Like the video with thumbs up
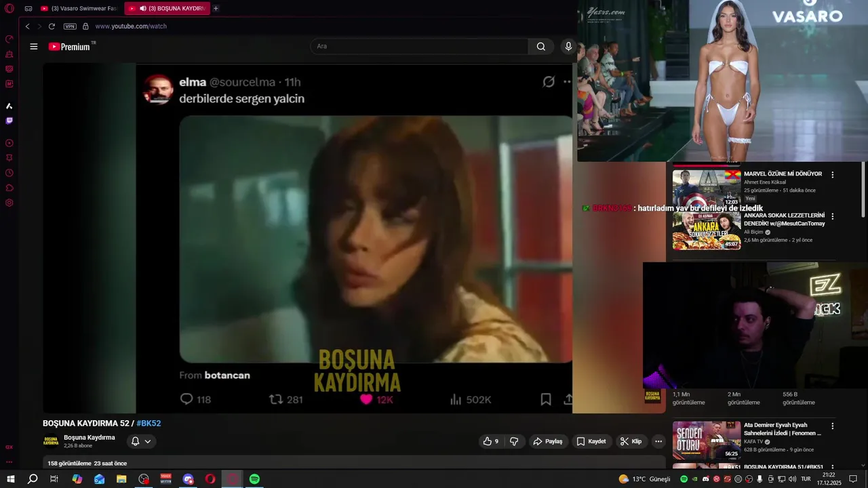 click(490, 441)
